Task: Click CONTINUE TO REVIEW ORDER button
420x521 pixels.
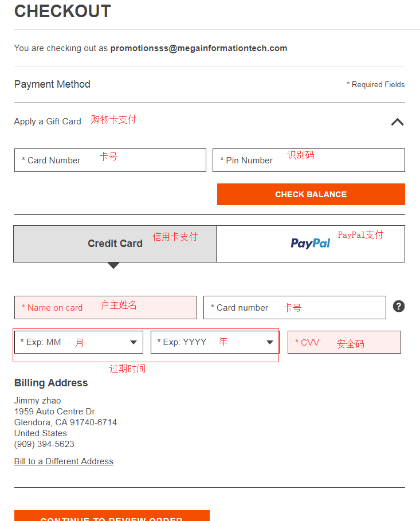Action: tap(112, 516)
